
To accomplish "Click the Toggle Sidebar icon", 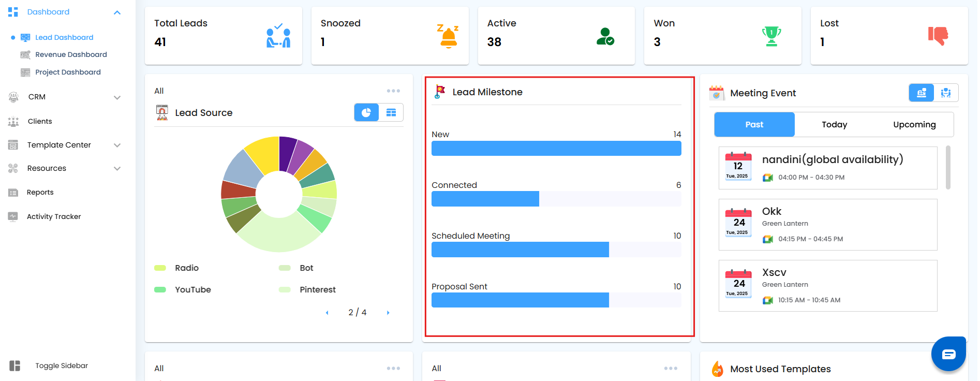I will [14, 365].
